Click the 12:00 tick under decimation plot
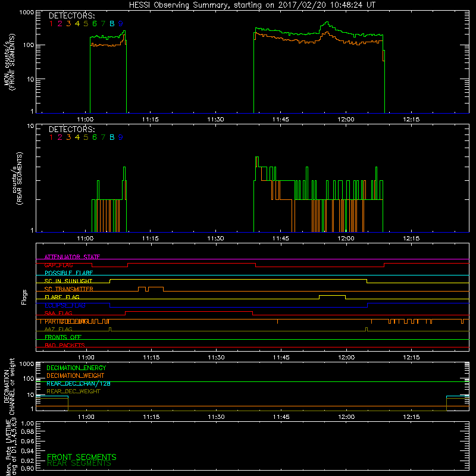Viewport: 476px width, 476px height. coord(346,417)
